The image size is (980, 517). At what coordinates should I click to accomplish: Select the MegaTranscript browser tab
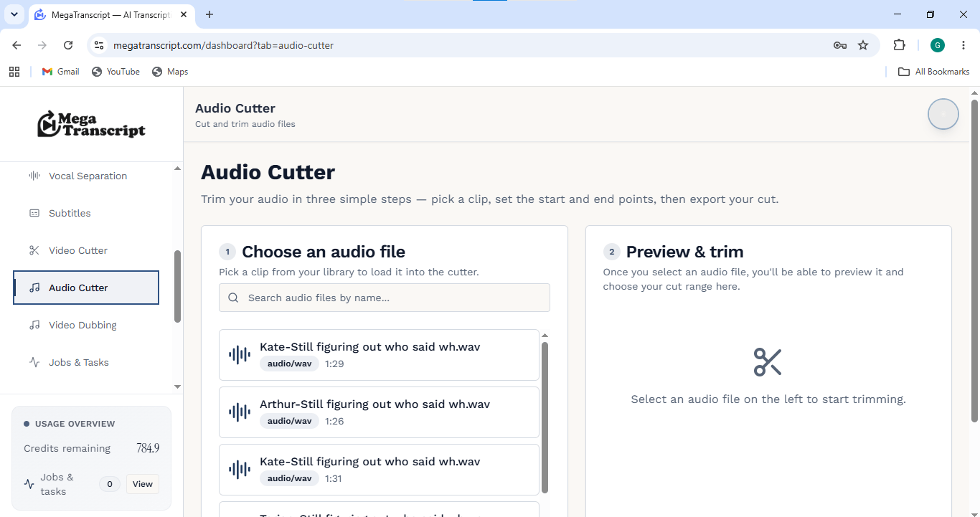(x=110, y=14)
